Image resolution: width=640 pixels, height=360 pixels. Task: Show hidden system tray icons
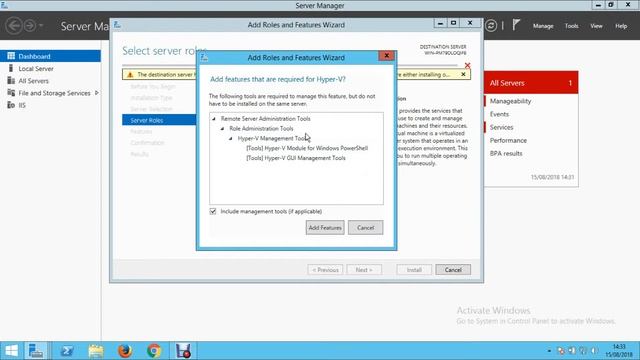pos(549,351)
